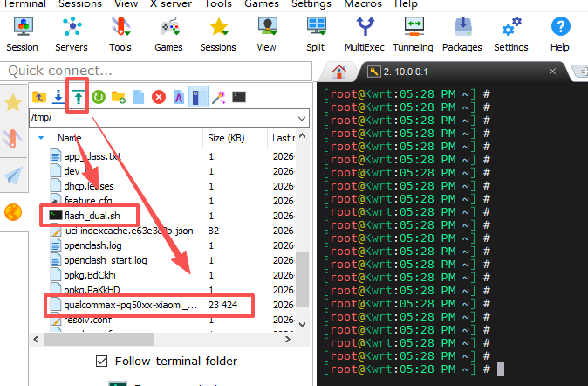Select the feature.cfg file
Image resolution: width=588 pixels, height=386 pixels.
(88, 200)
